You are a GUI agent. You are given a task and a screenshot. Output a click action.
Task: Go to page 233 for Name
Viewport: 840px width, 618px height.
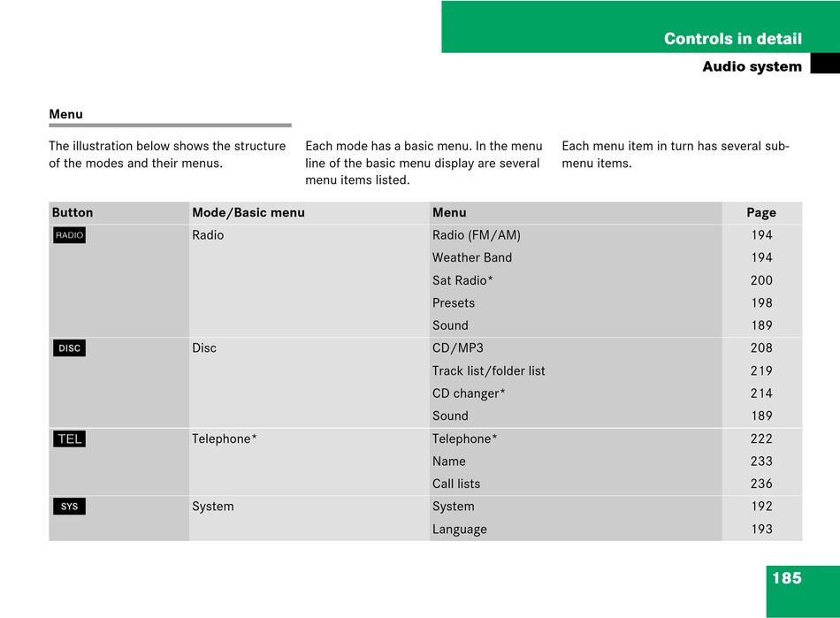pyautogui.click(x=760, y=462)
